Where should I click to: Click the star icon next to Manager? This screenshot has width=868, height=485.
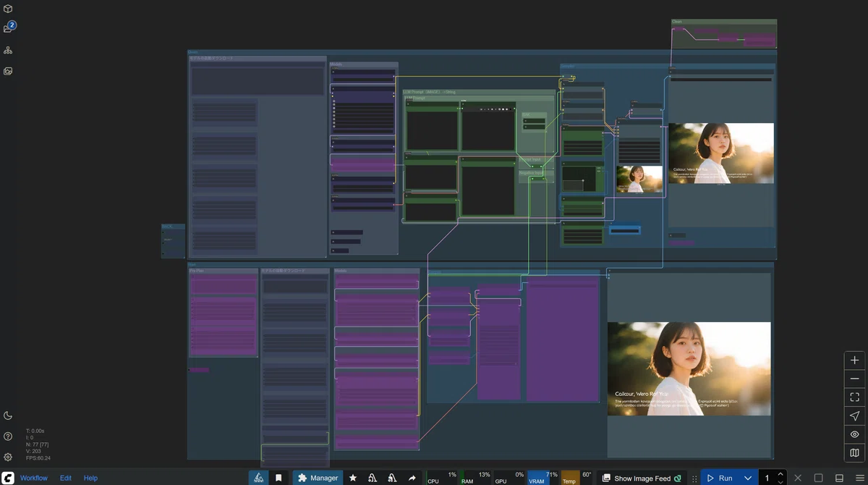(353, 478)
